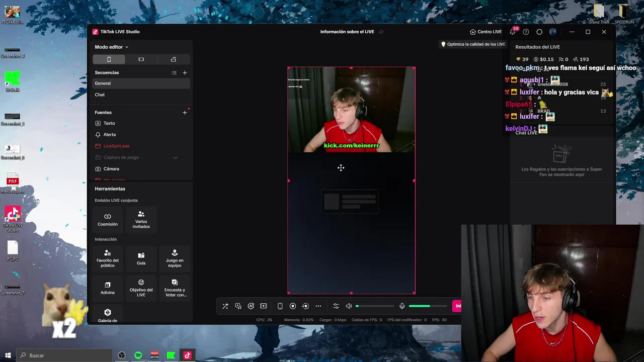The width and height of the screenshot is (644, 362).
Task: Open more options ellipsis in toolbar
Action: click(x=318, y=306)
